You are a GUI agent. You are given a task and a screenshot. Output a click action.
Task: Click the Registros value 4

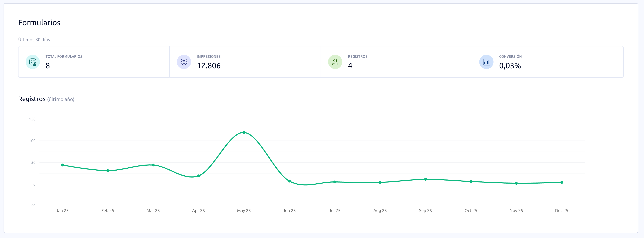(350, 66)
